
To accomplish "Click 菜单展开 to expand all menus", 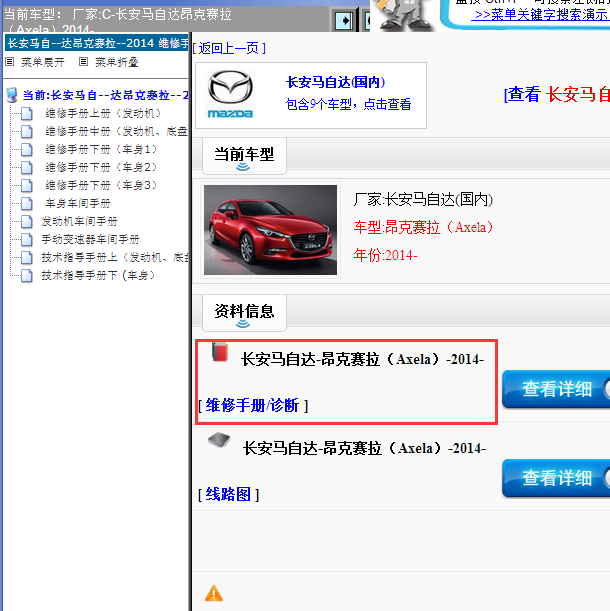I will click(x=43, y=62).
